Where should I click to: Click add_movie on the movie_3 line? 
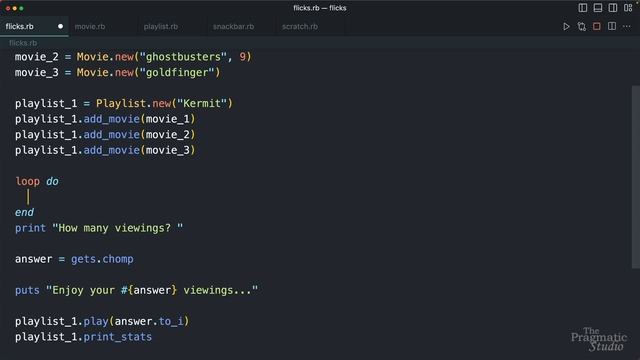(111, 150)
